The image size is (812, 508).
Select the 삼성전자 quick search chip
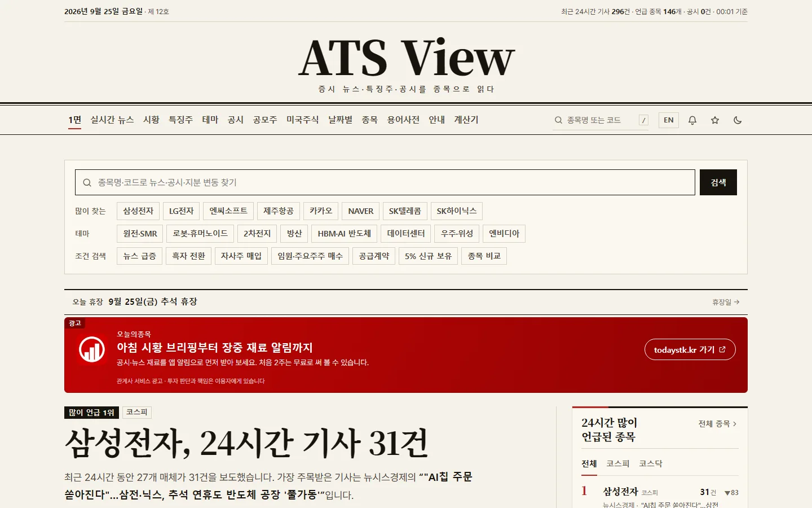(x=138, y=211)
